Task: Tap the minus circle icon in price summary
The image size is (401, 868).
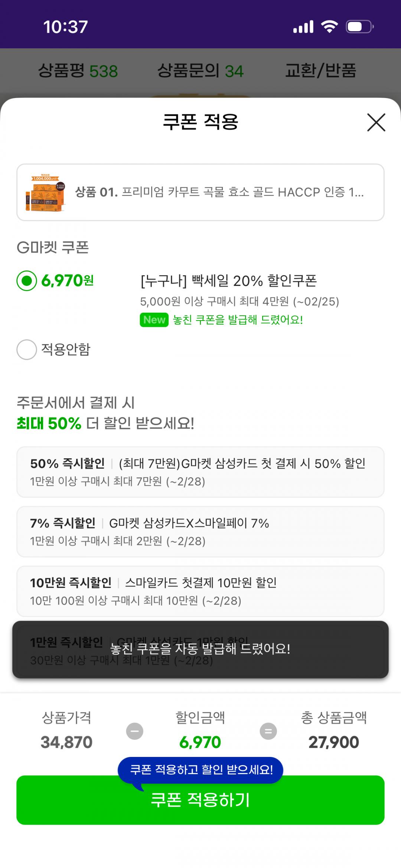Action: click(135, 731)
